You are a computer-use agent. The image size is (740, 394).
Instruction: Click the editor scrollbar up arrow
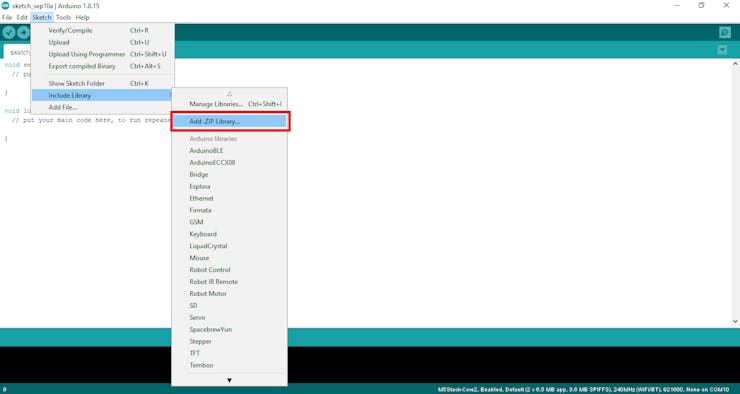pos(735,63)
